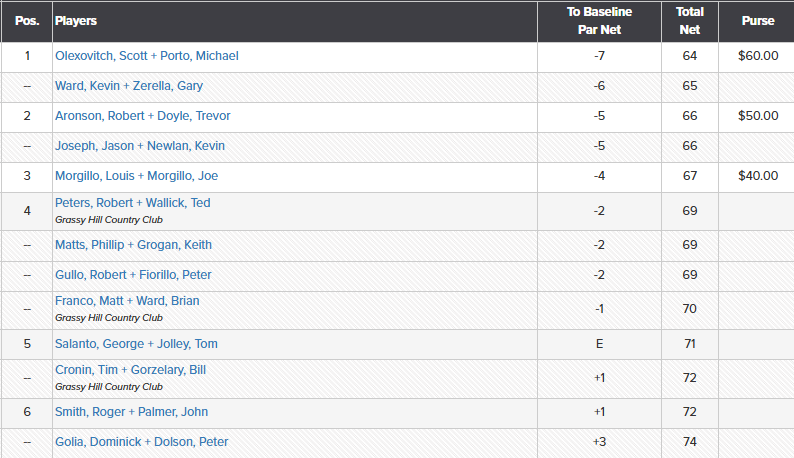This screenshot has height=458, width=794.
Task: Click the total net score 64 cell
Action: tap(689, 56)
